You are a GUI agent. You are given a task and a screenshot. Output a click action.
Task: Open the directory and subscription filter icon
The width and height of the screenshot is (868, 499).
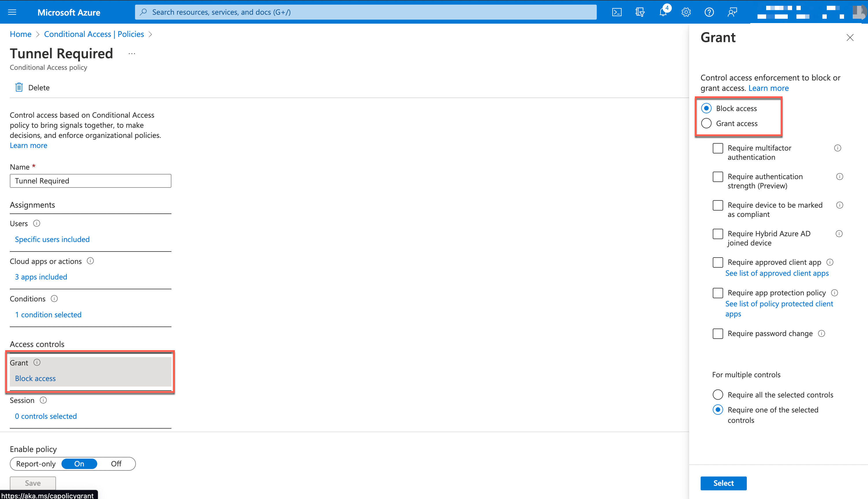point(640,12)
